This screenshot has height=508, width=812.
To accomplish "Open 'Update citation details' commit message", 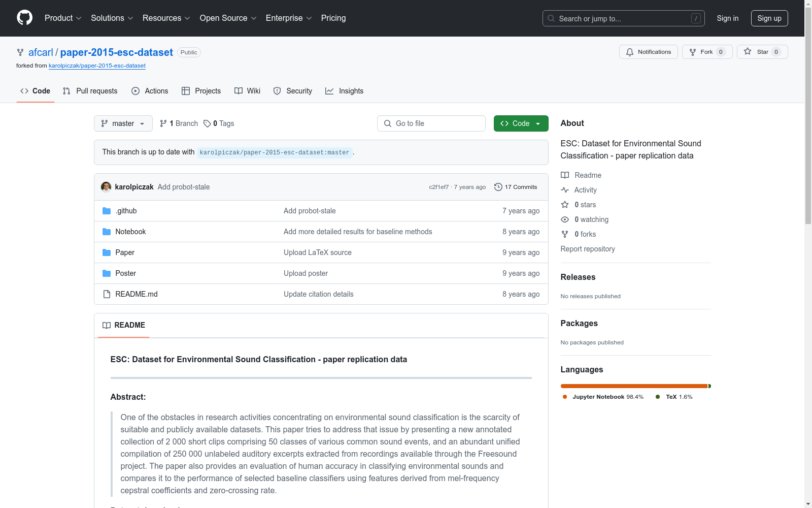I will pyautogui.click(x=319, y=294).
